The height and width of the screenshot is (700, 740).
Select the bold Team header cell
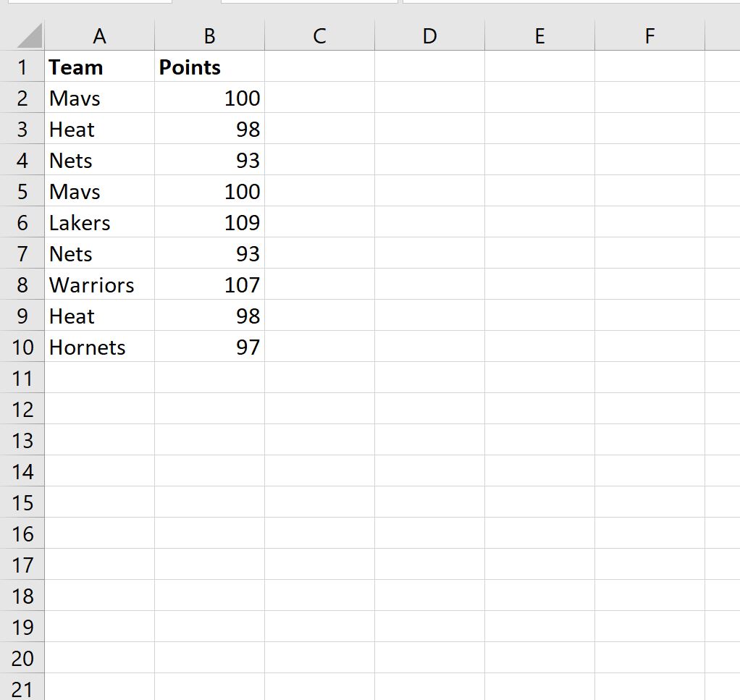(x=99, y=67)
